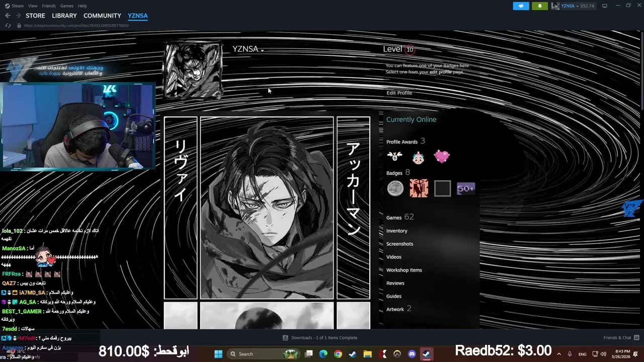Open the 50+ games badge

tap(466, 189)
